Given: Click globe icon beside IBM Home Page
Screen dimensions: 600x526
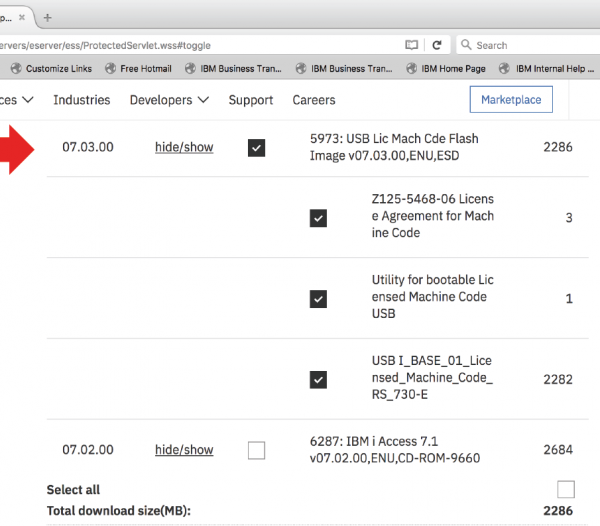Looking at the screenshot, I should click(x=412, y=68).
